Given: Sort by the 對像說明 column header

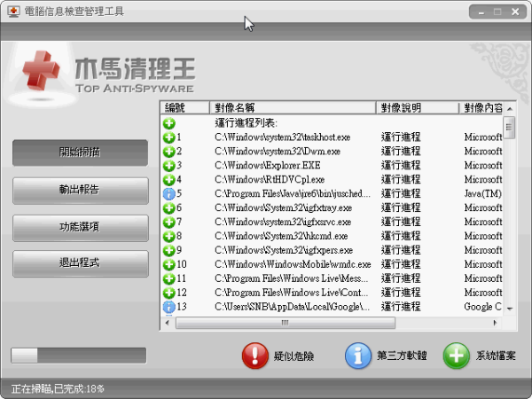Looking at the screenshot, I should point(418,108).
